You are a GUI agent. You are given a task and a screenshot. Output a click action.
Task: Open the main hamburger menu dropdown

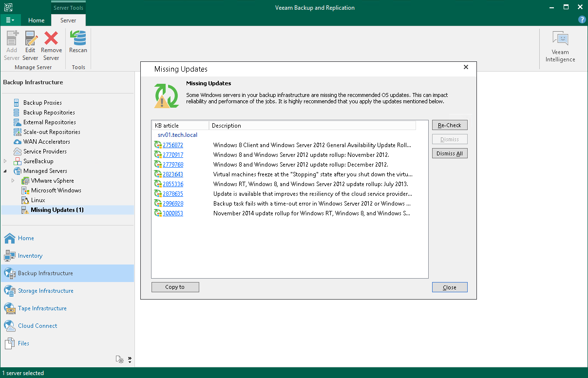pyautogui.click(x=10, y=20)
